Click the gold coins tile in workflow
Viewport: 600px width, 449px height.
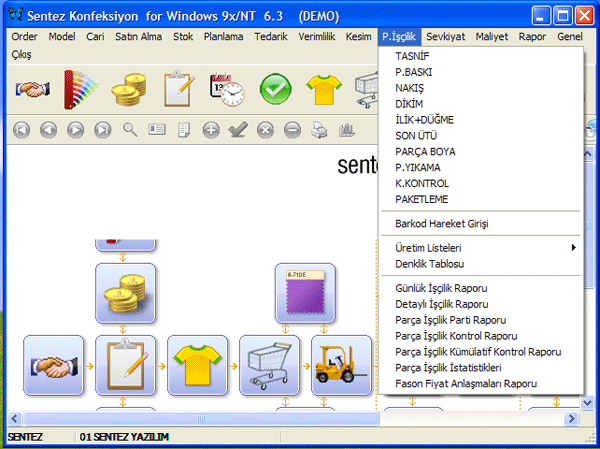[x=126, y=293]
